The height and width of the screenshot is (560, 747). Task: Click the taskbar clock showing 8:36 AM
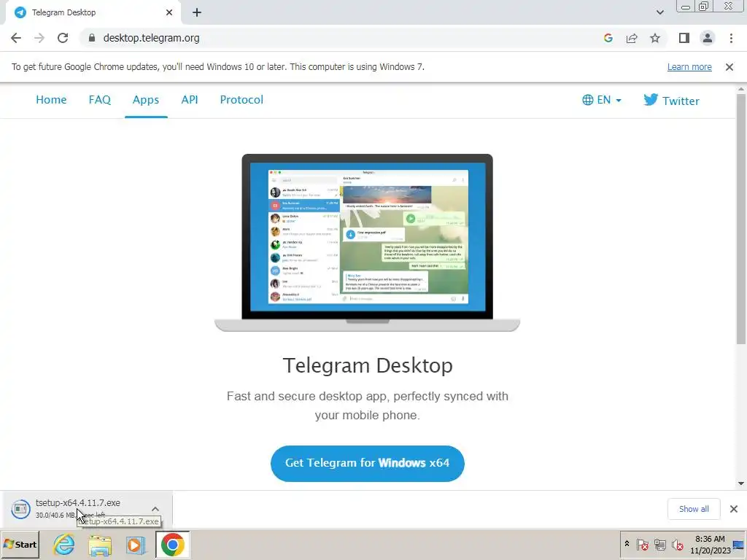(x=710, y=545)
